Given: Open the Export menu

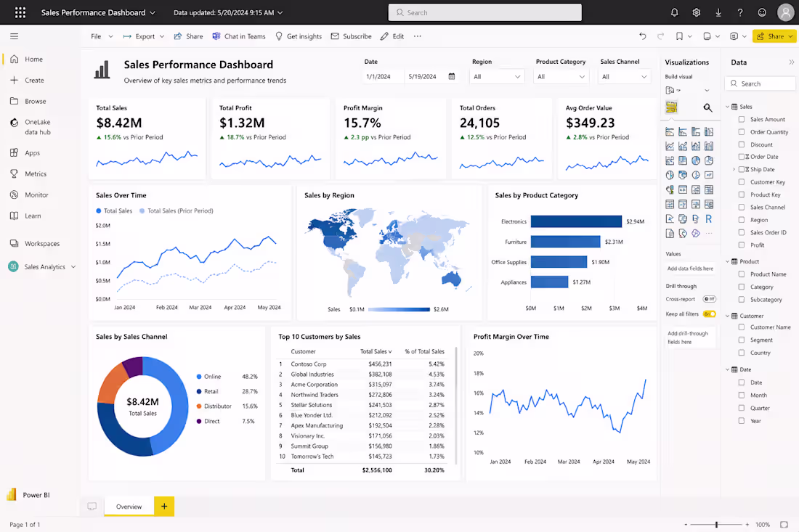Looking at the screenshot, I should click(144, 36).
